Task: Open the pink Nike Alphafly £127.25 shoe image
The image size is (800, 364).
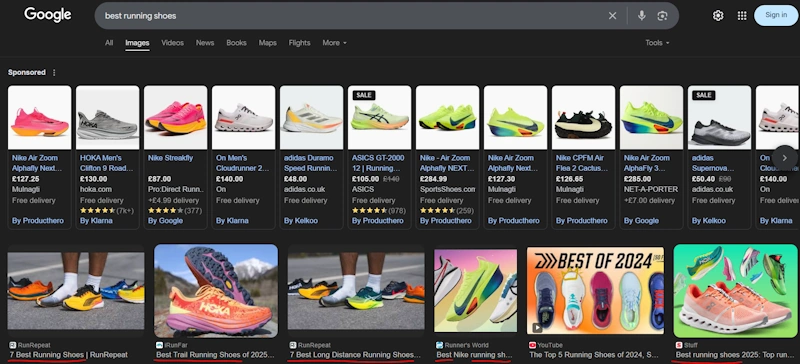Action: click(x=40, y=117)
